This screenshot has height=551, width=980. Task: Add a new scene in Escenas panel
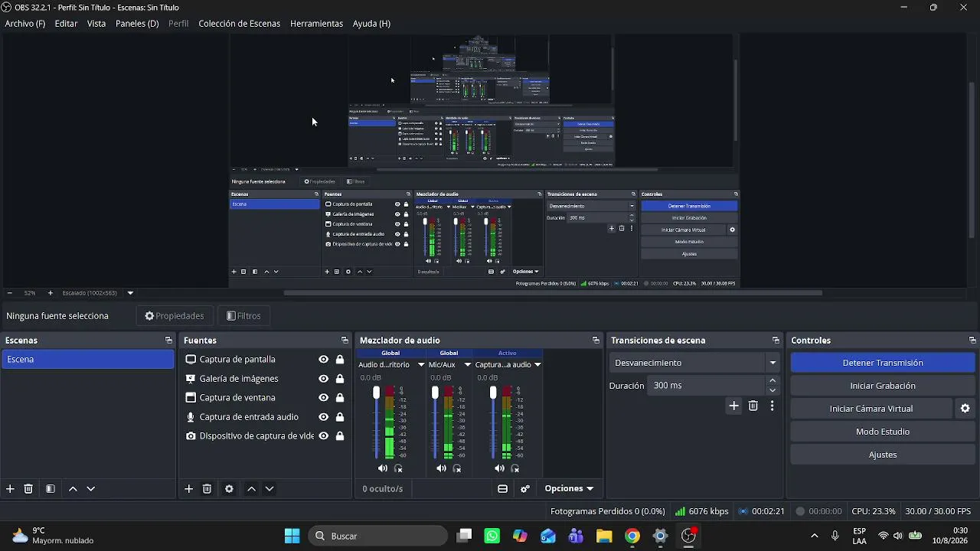coord(10,489)
